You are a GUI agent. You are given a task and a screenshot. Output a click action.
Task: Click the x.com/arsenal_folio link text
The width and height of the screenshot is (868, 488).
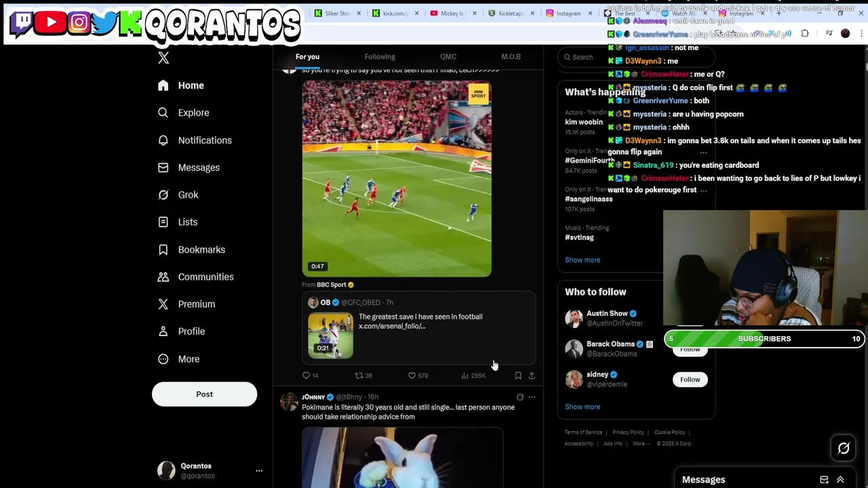click(392, 327)
